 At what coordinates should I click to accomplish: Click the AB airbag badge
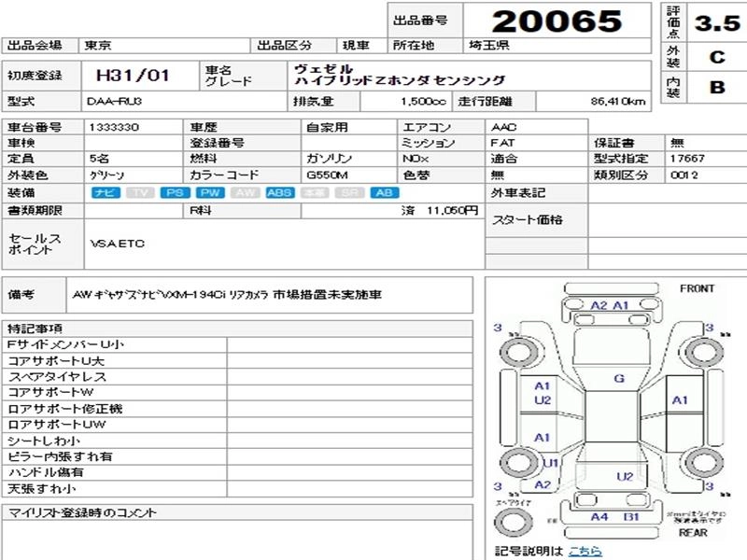[385, 193]
